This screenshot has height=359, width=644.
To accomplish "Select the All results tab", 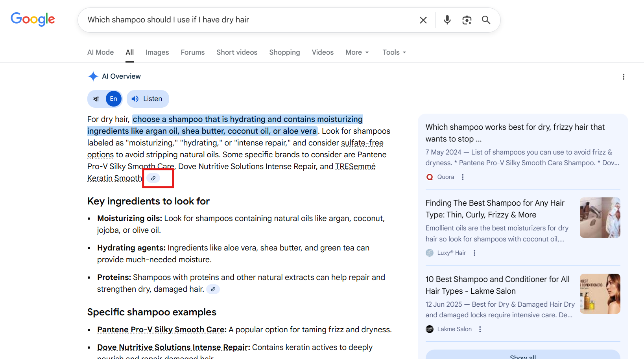I will [x=130, y=52].
